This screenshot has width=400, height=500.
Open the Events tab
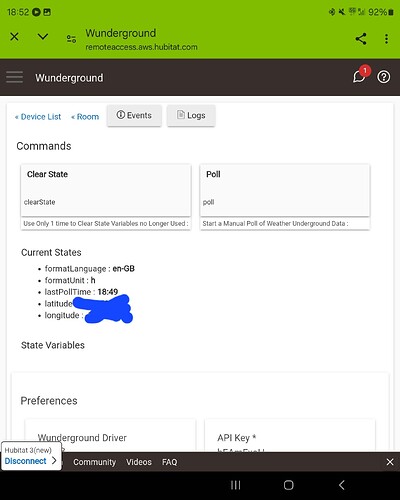click(134, 115)
